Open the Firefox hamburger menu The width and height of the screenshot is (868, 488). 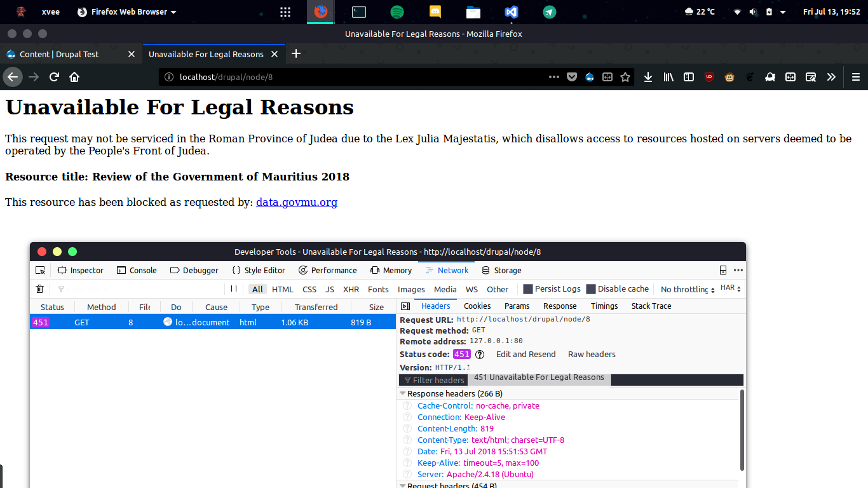[855, 77]
